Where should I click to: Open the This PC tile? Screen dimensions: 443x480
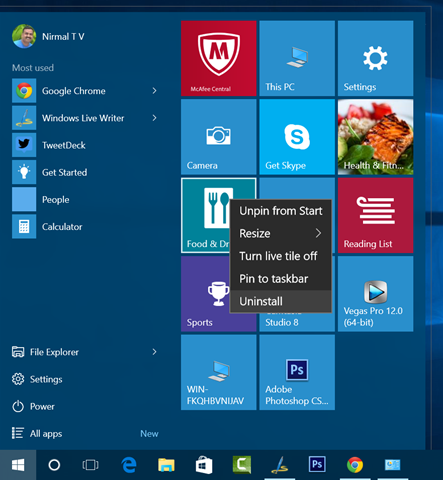pos(297,58)
